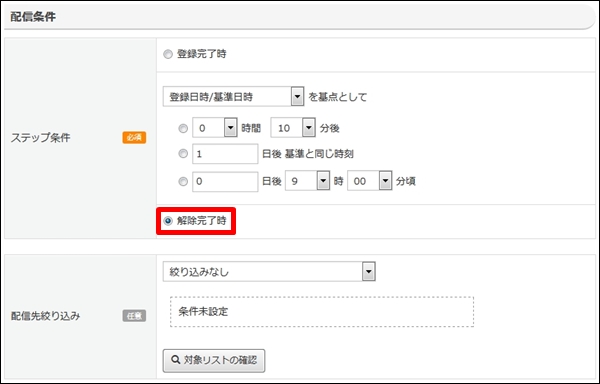Open the hour dropdown showing 9
The image size is (600, 384).
coord(307,181)
